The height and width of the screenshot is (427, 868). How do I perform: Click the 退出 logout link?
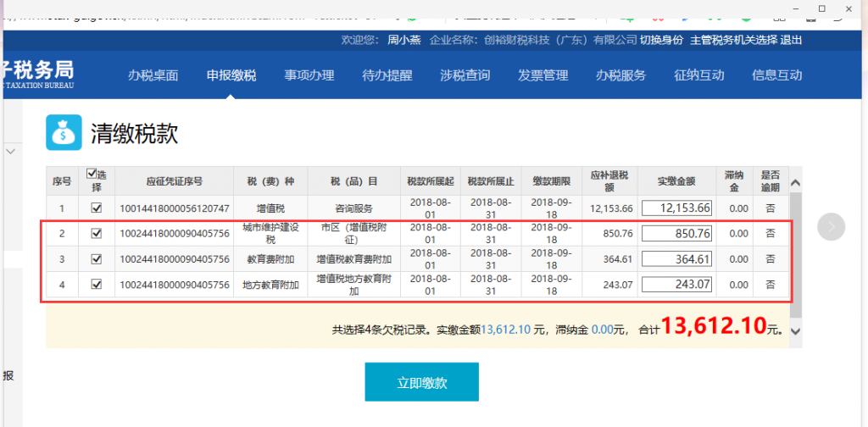(x=791, y=40)
